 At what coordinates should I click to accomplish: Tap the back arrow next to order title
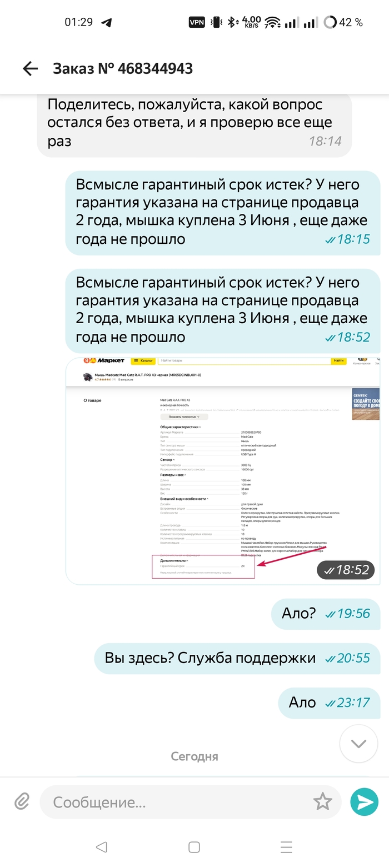pos(30,68)
